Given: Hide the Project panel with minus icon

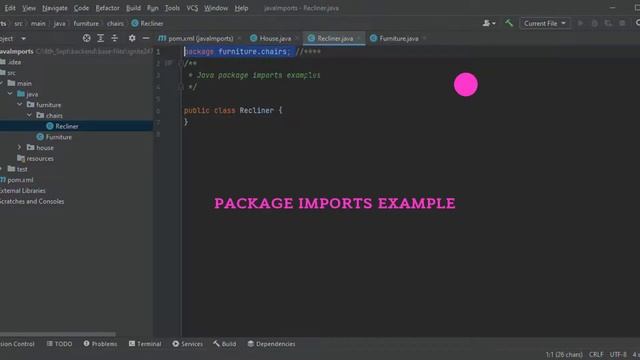Looking at the screenshot, I should [x=146, y=38].
